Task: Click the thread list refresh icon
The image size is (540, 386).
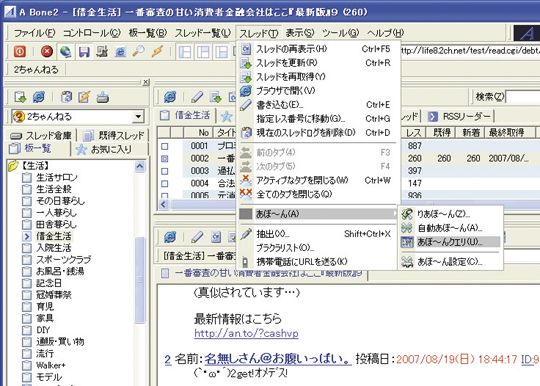Action: [x=170, y=97]
